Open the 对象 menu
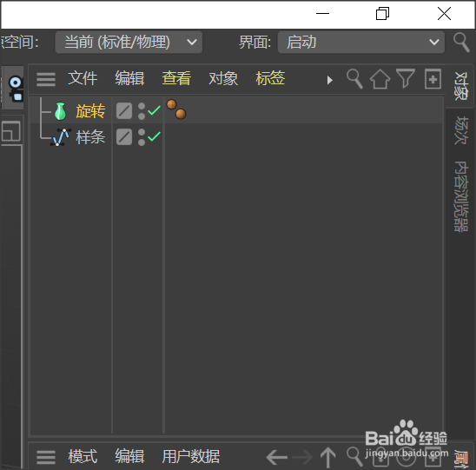Image resolution: width=476 pixels, height=470 pixels. click(x=223, y=79)
